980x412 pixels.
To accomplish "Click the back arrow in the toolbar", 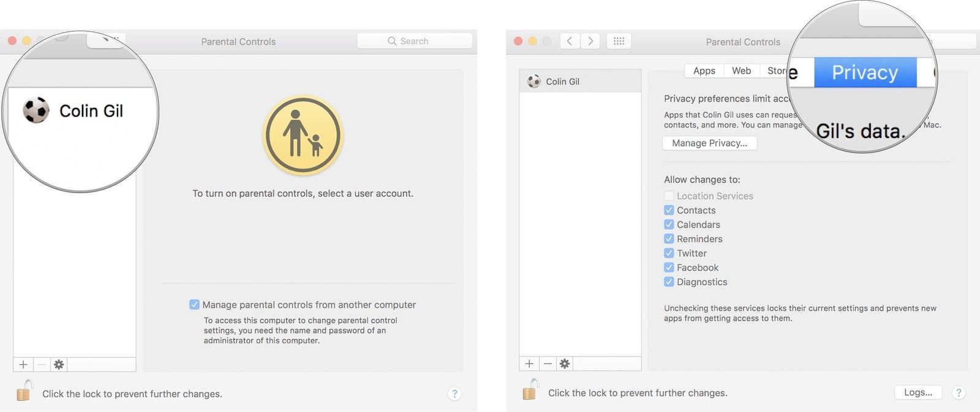I will (x=570, y=41).
